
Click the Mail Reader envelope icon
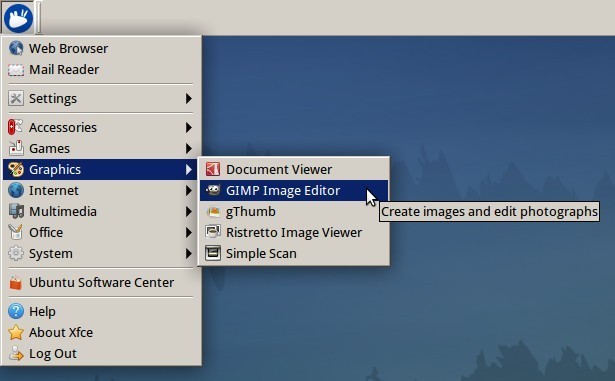point(16,70)
